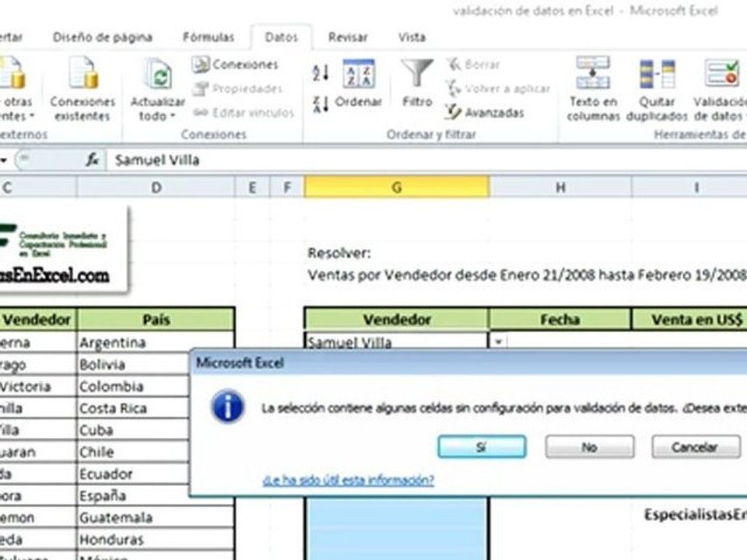Image resolution: width=747 pixels, height=560 pixels.
Task: Click the Argentina cell
Action: point(156,342)
